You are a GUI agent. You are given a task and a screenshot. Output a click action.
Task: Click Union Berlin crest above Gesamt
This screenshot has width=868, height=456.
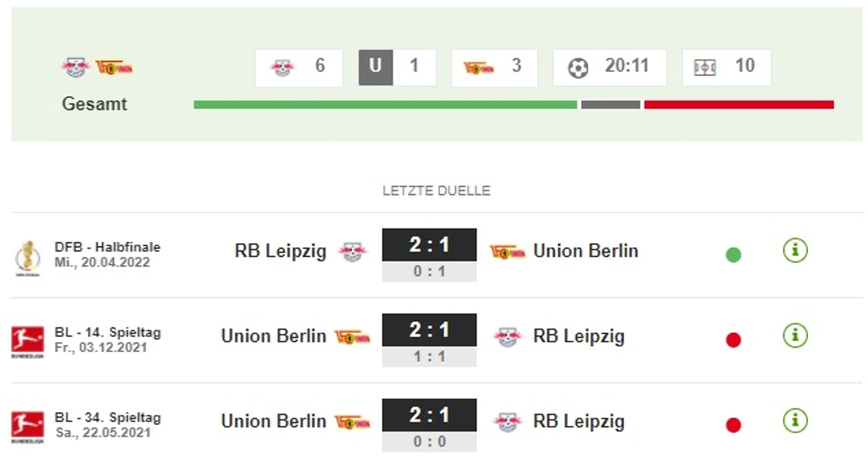point(114,67)
